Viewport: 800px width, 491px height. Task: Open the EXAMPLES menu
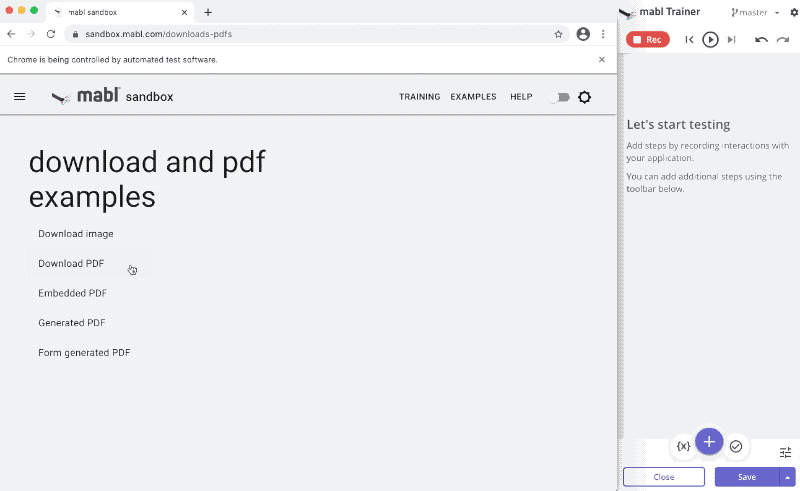[473, 97]
